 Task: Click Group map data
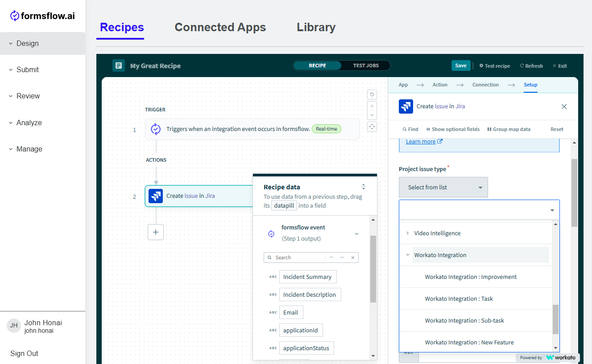tap(509, 129)
